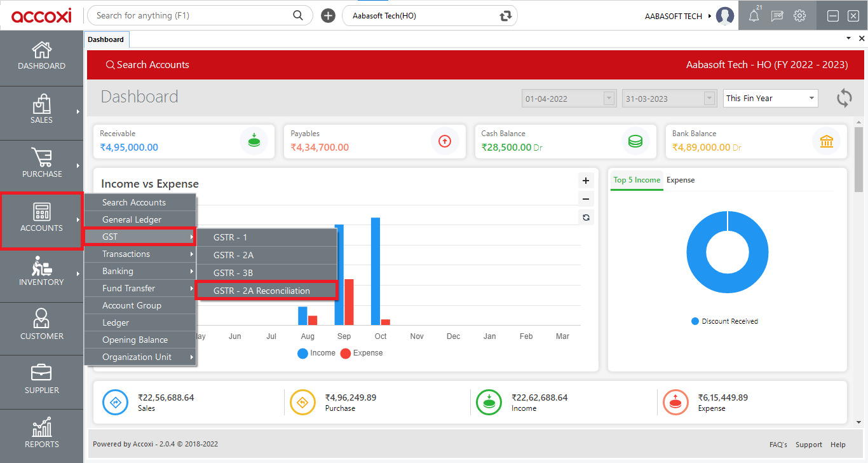Open the Customer module

point(41,326)
